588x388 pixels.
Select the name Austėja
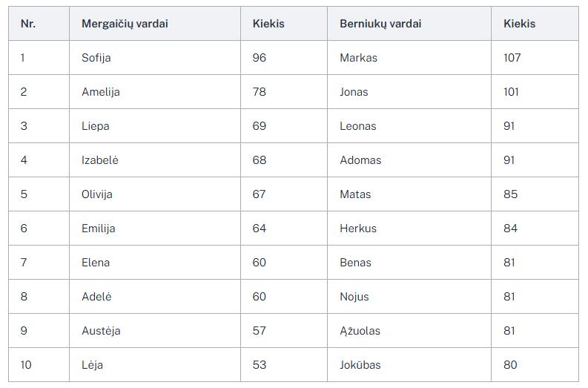[101, 331]
